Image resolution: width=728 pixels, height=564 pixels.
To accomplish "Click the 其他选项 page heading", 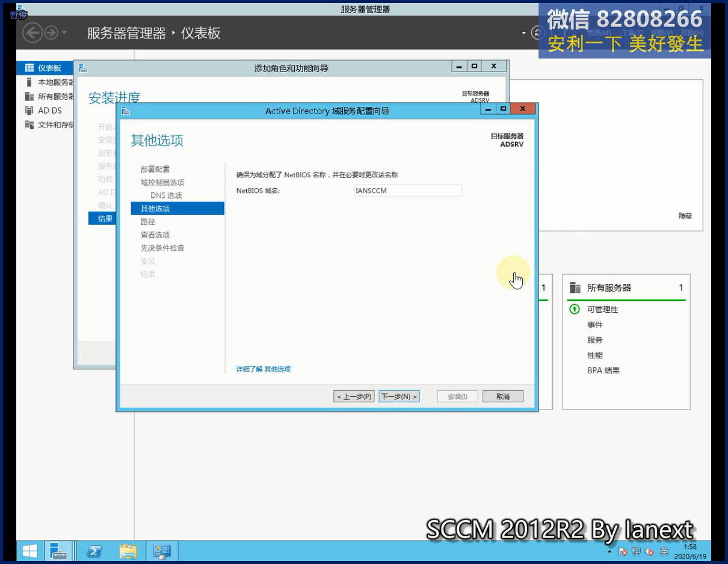I will click(x=157, y=141).
